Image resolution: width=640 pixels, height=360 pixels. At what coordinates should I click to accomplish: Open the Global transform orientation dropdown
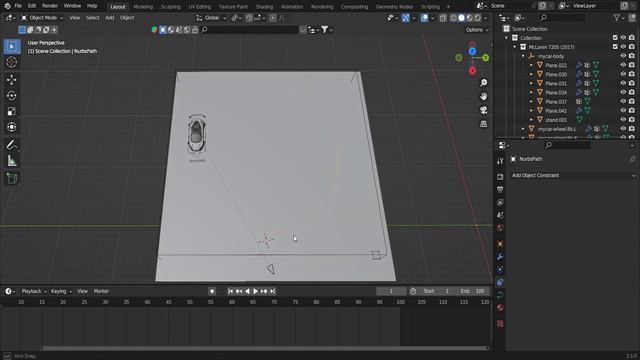click(212, 18)
